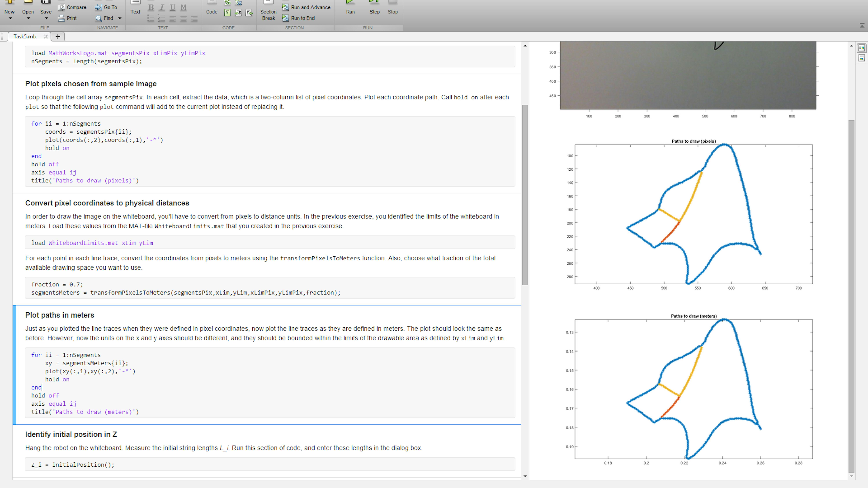Increase indent of code

pos(238,13)
